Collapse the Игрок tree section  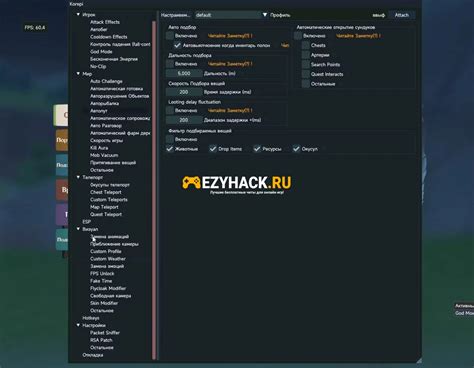point(78,14)
